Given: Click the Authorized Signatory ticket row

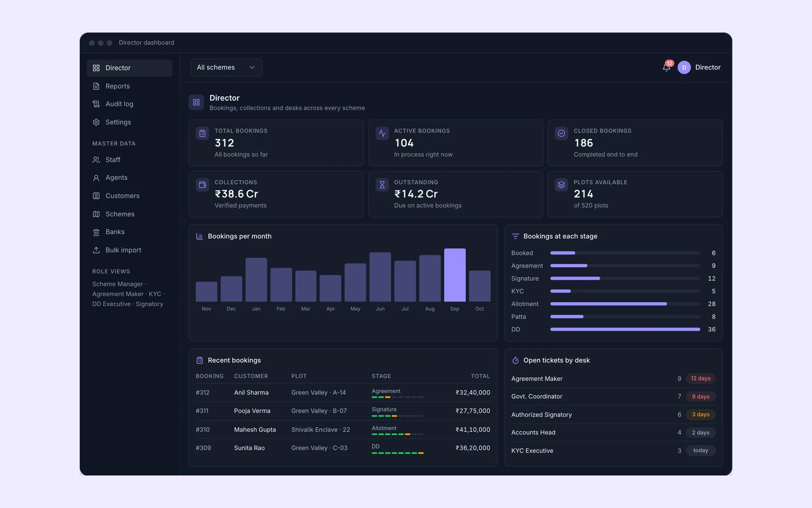Looking at the screenshot, I should tap(614, 415).
